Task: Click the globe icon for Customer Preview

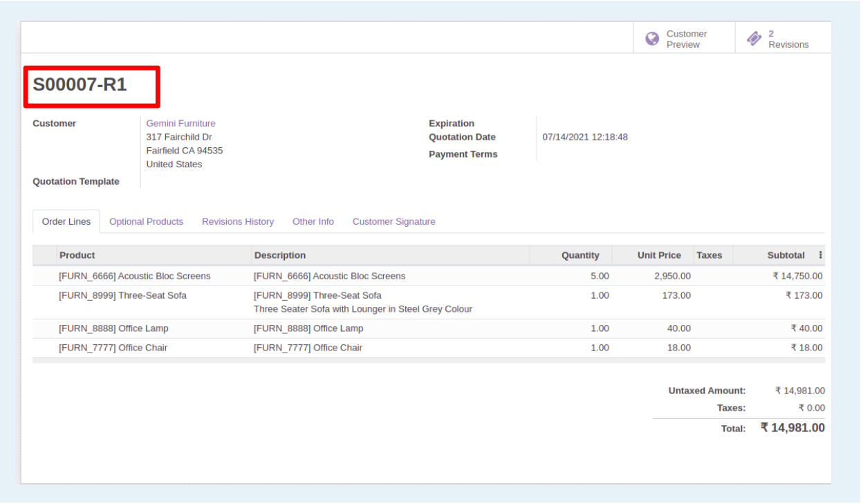Action: (651, 39)
